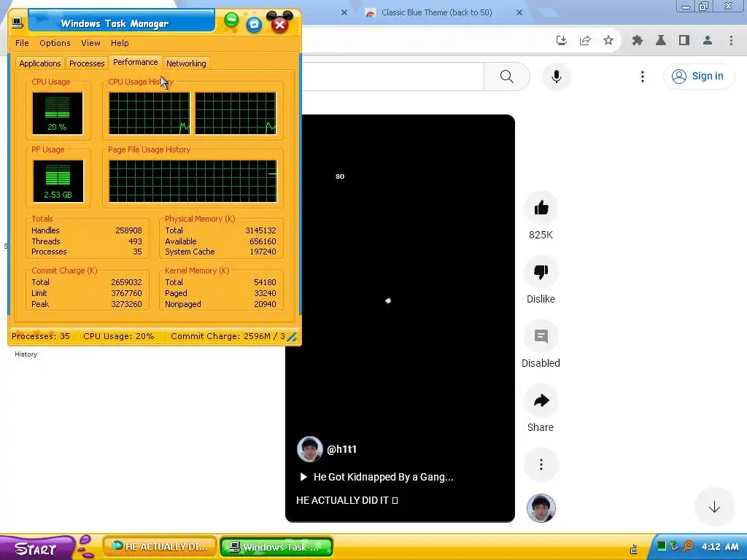
Task: Click the blue maximize button of Task Manager
Action: coord(254,24)
